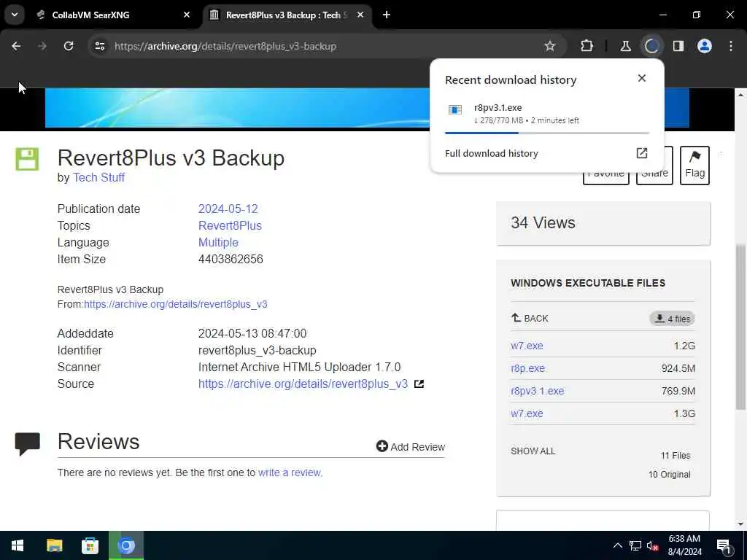Click the external link icon for full history

click(x=642, y=153)
